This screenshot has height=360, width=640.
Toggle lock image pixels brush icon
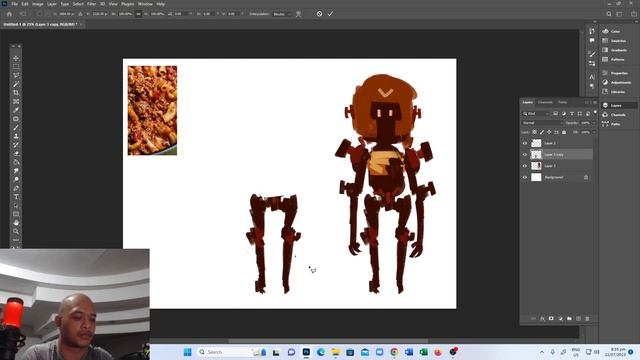pos(542,132)
